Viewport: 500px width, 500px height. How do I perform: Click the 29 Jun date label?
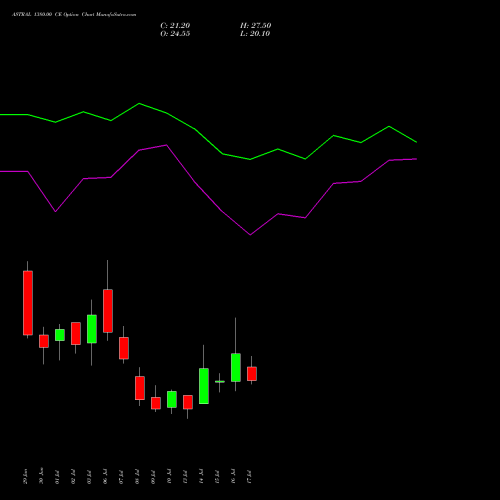click(x=26, y=476)
